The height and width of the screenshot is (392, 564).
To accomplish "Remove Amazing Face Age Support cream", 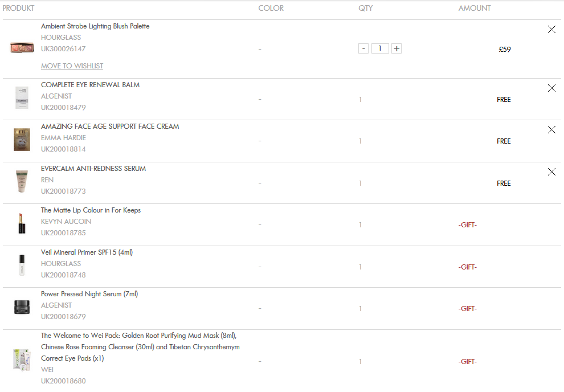I will tap(551, 130).
